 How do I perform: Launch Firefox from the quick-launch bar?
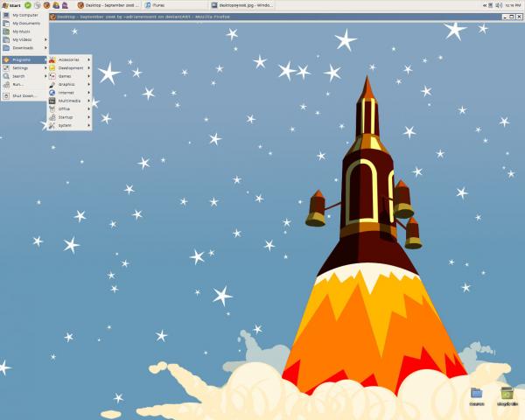coord(46,5)
